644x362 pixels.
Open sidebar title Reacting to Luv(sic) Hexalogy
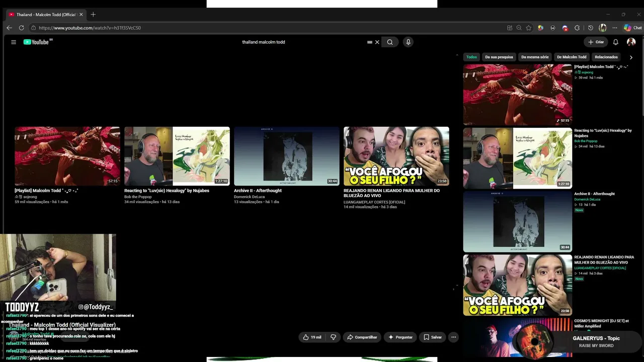pos(603,133)
